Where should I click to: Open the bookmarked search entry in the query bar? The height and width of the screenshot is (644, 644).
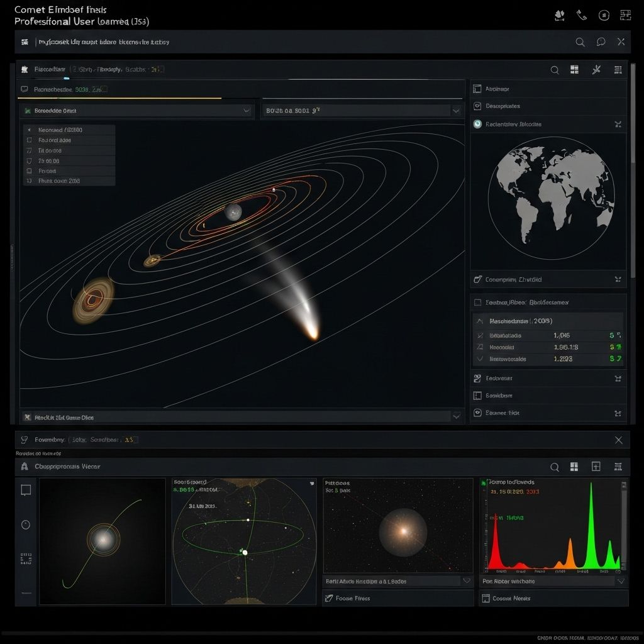tap(25, 42)
